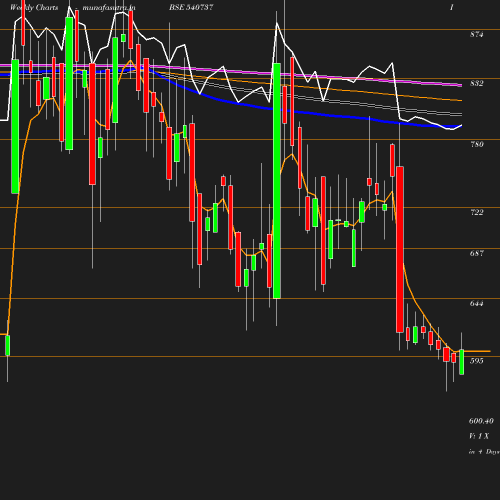Image resolution: width=500 pixels, height=500 pixels.
Task: Select the 687 price axis label
Action: tap(476, 253)
